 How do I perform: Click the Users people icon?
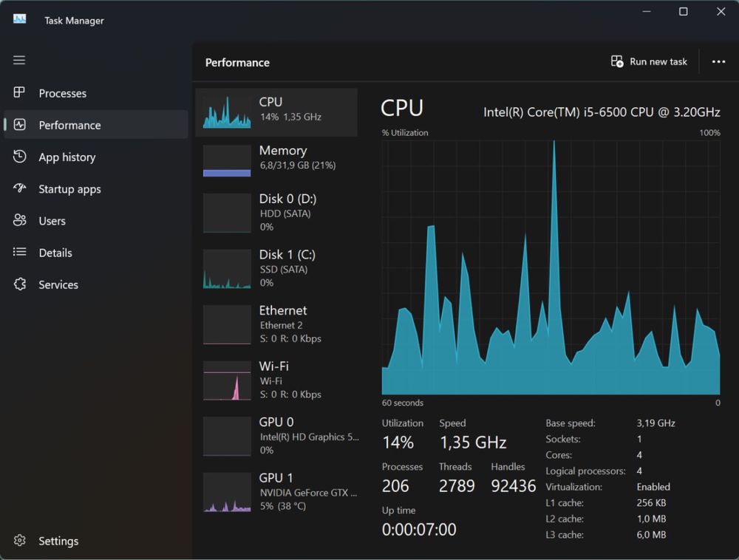click(19, 220)
